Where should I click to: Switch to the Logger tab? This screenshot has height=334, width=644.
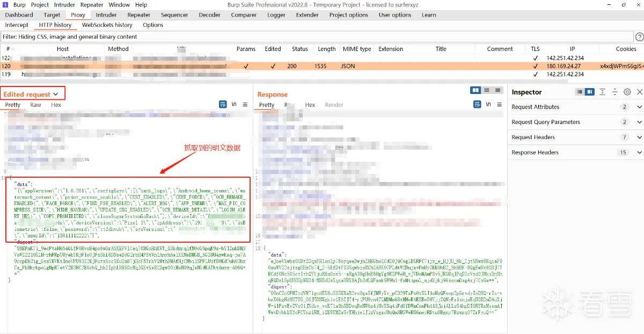click(x=276, y=15)
